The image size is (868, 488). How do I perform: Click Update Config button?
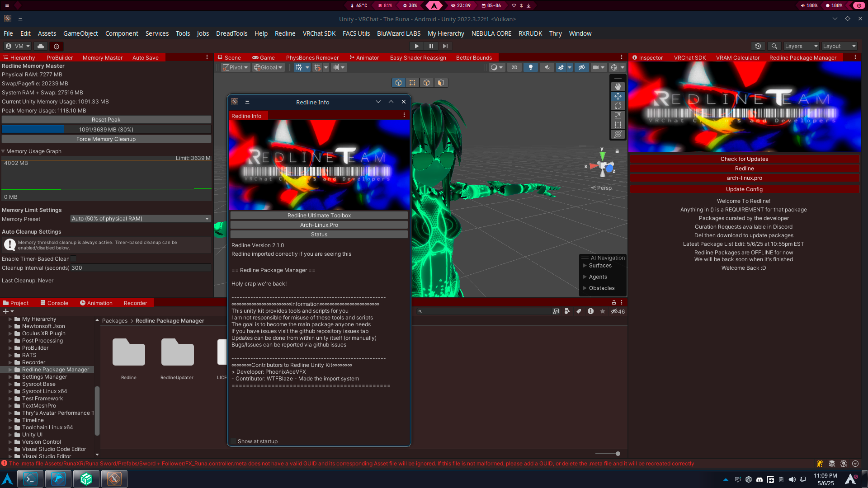point(744,189)
